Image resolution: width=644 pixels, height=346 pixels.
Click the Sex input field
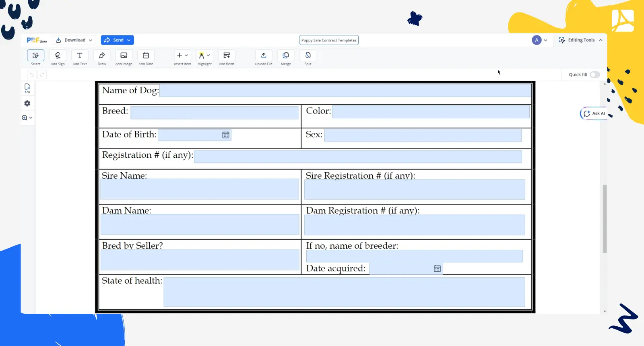[423, 136]
